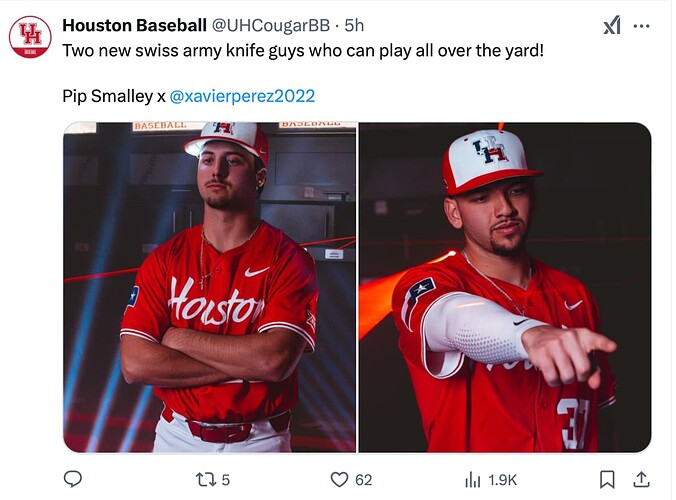Bookmark this Houston Baseball tweet
676x500 pixels.
pyautogui.click(x=607, y=479)
